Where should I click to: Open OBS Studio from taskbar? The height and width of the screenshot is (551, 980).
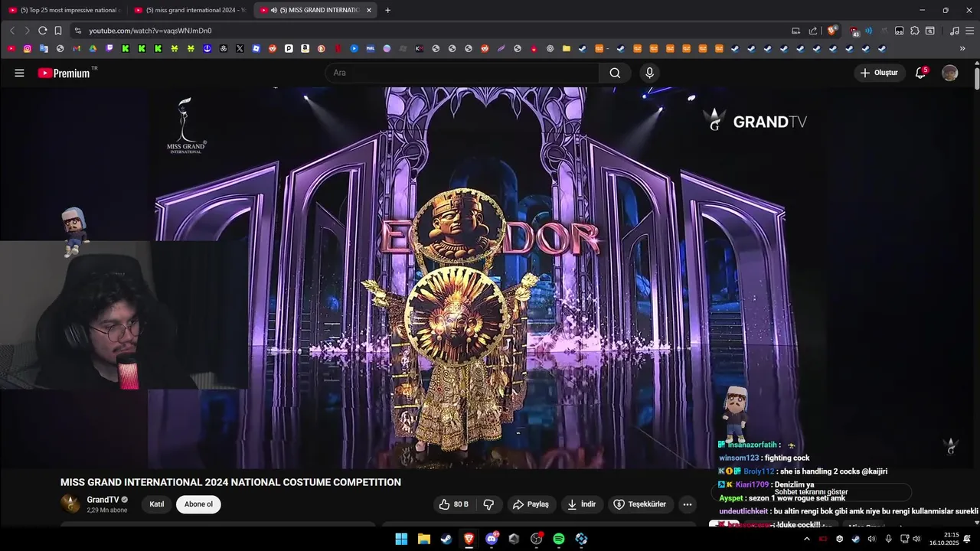tap(536, 539)
